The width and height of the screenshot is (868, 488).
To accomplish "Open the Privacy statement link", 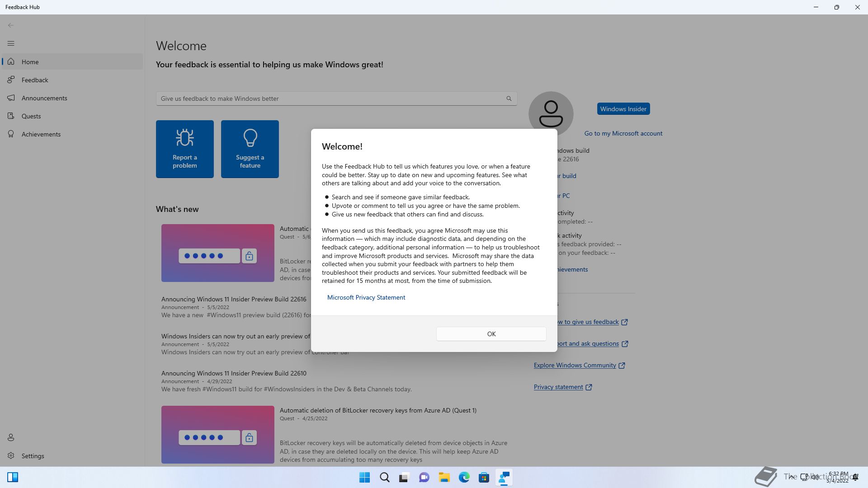I will (x=558, y=387).
